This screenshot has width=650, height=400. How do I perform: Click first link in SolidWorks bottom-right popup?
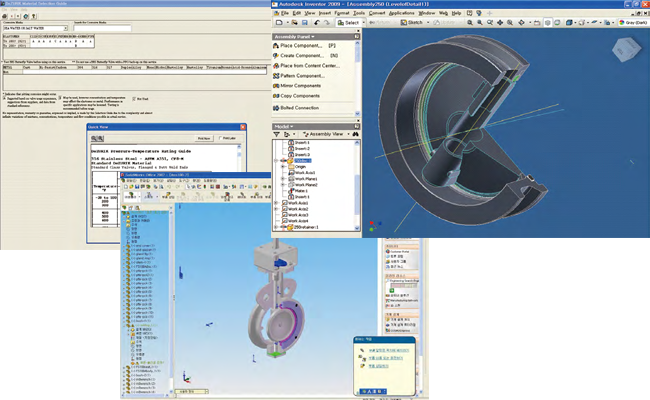coord(389,351)
